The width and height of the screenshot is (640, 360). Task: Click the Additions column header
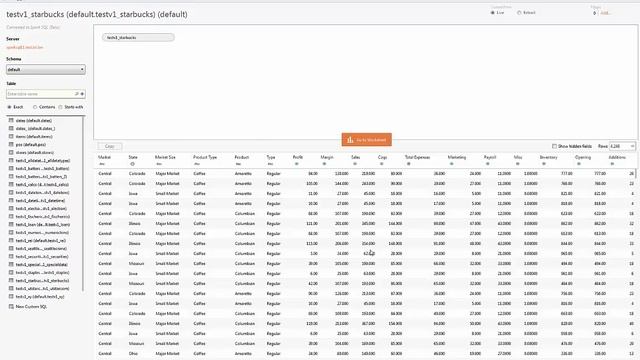point(617,157)
